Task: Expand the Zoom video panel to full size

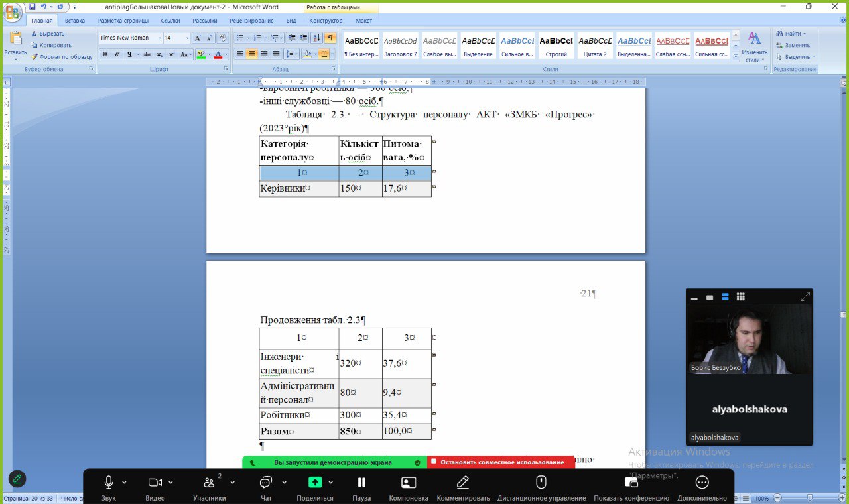Action: pos(805,297)
